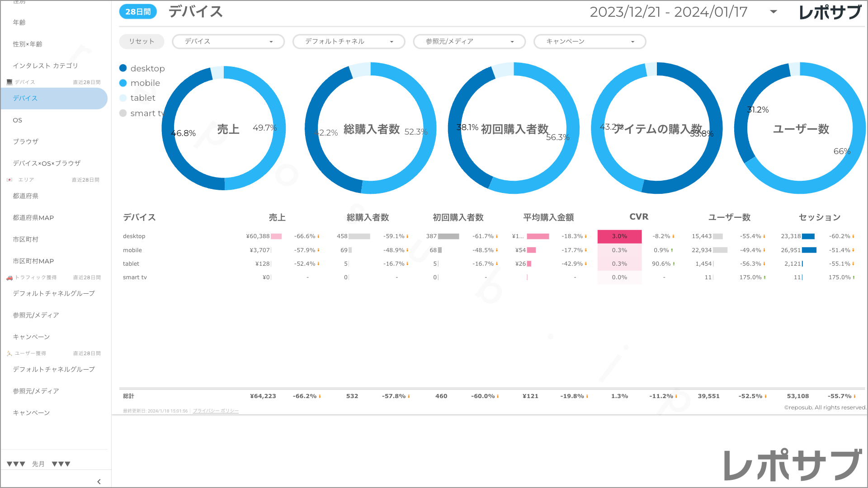Viewport: 868px width, 488px height.
Task: Open the ブラウザ sidebar page
Action: [x=25, y=141]
